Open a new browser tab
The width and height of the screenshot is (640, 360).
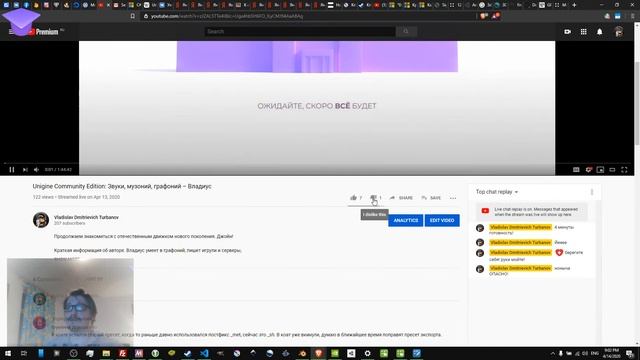pos(574,5)
